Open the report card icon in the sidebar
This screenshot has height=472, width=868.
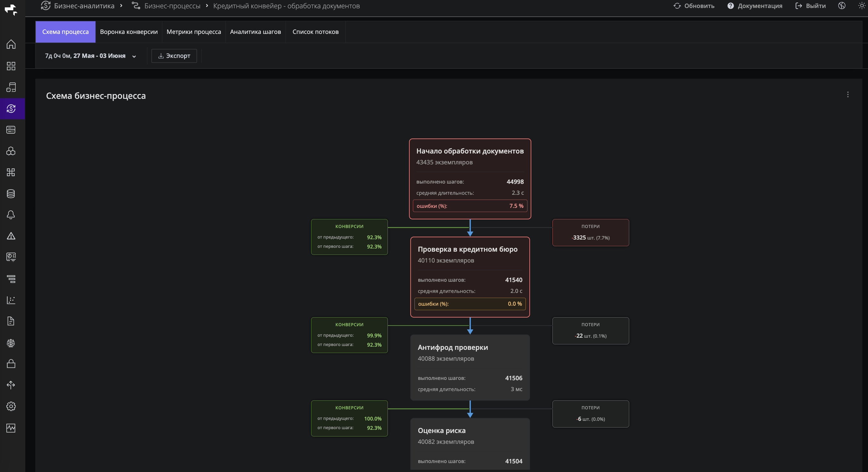coord(11,257)
